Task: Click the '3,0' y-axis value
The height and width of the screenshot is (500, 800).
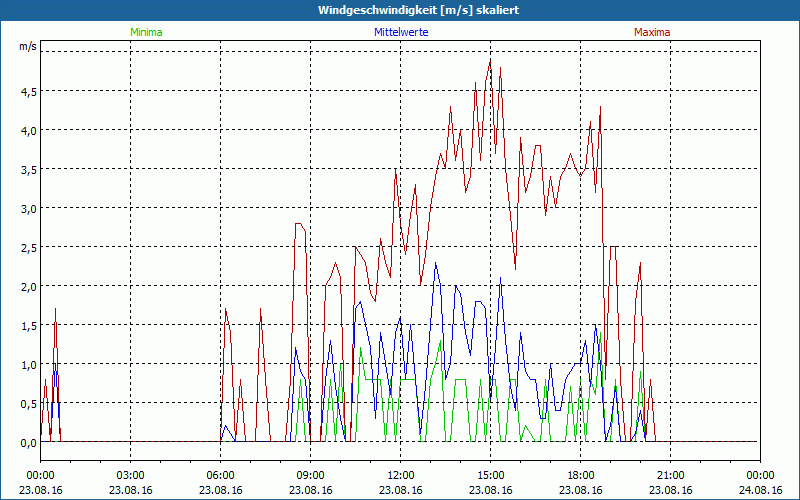Action: (x=29, y=209)
